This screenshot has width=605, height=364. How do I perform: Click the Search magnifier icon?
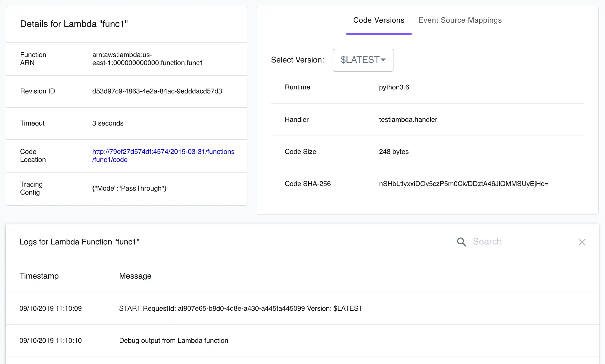coord(461,242)
